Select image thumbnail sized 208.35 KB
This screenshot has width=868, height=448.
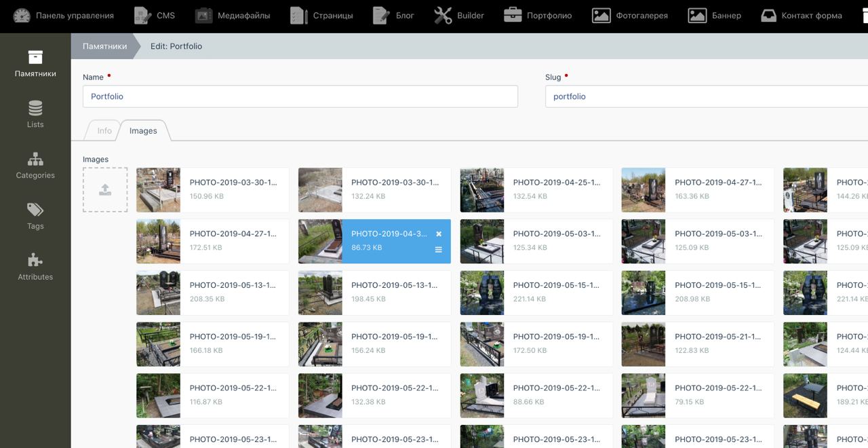pyautogui.click(x=158, y=293)
